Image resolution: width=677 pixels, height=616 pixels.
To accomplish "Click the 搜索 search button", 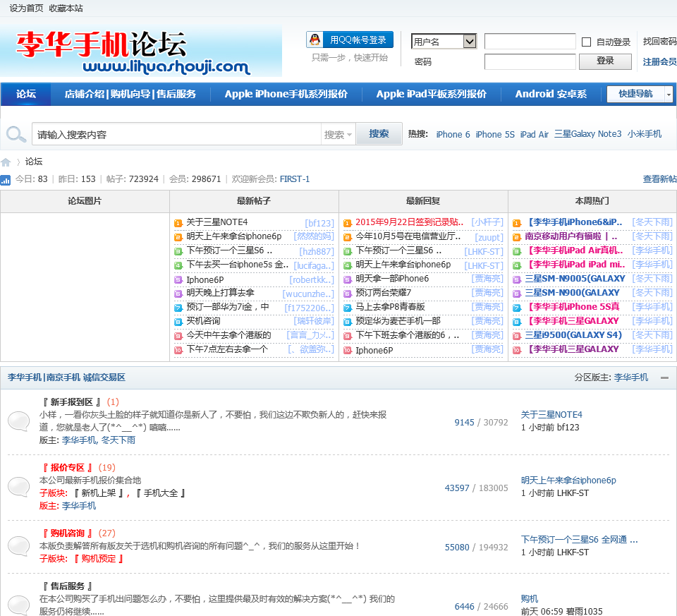I will [379, 133].
